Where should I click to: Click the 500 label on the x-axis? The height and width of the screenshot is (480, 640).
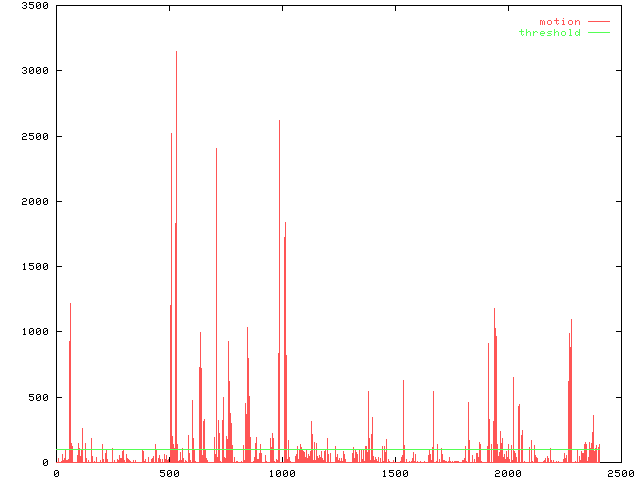point(168,473)
